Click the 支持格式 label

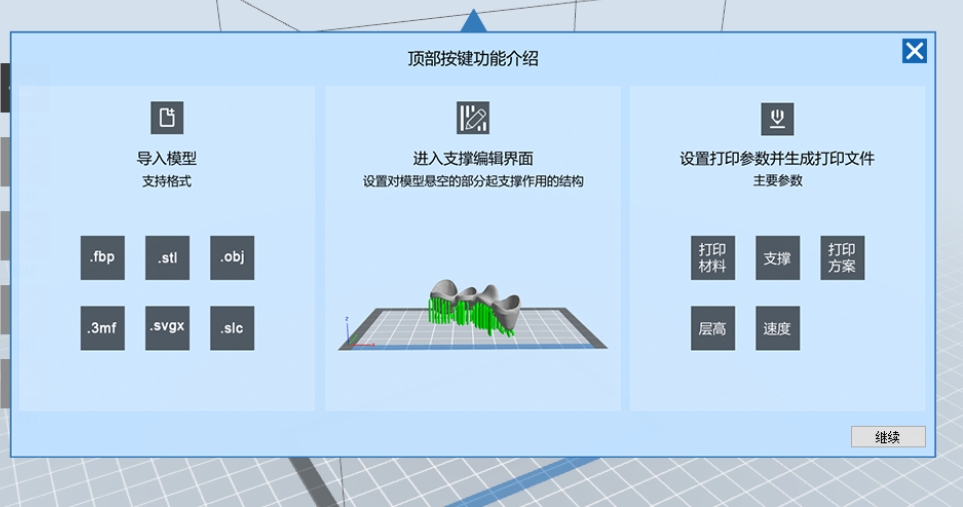point(167,181)
